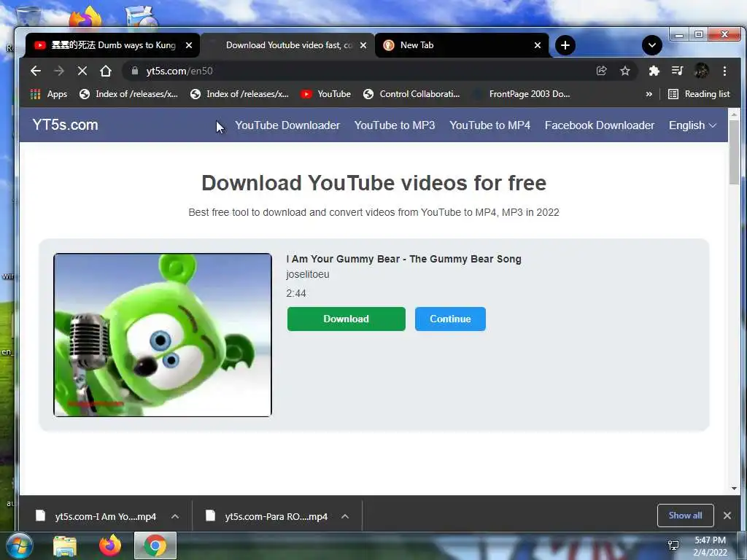747x560 pixels.
Task: Open YouTube to MP3 menu item
Action: [x=395, y=125]
